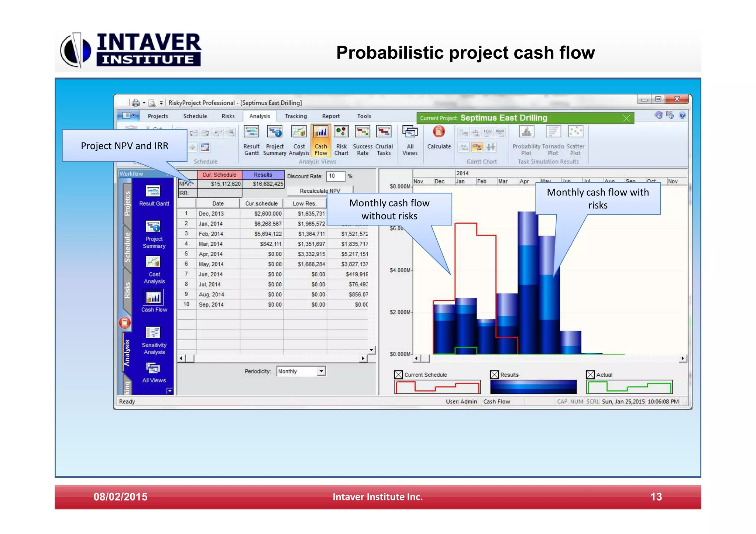Open the application menu button dropdown

(128, 116)
